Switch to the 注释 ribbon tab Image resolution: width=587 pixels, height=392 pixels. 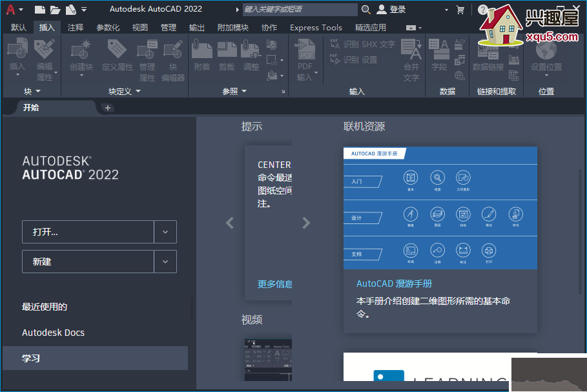(x=76, y=27)
